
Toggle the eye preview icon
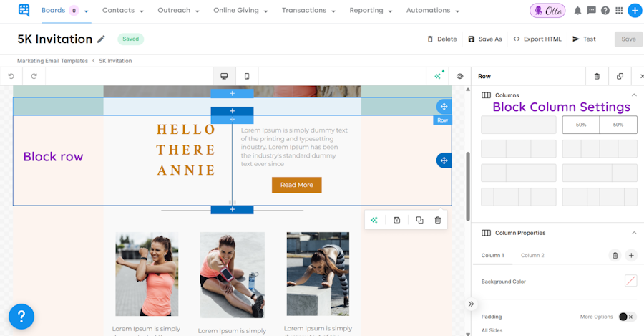click(459, 76)
